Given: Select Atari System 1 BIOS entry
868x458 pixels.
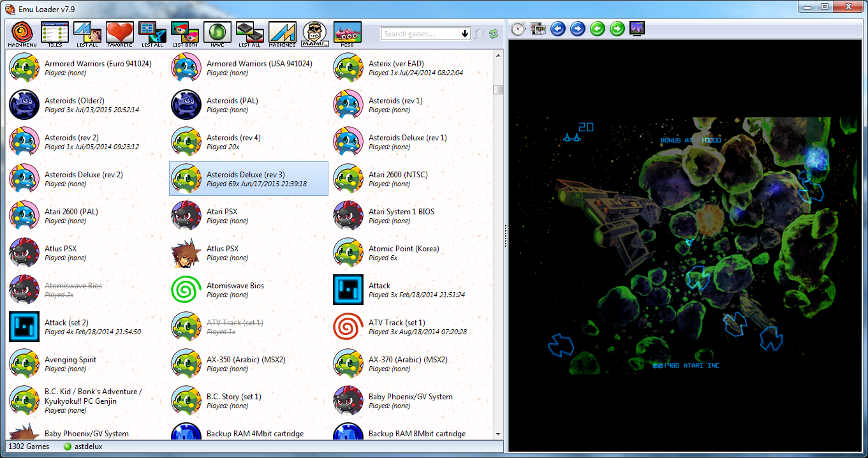Looking at the screenshot, I should (411, 216).
